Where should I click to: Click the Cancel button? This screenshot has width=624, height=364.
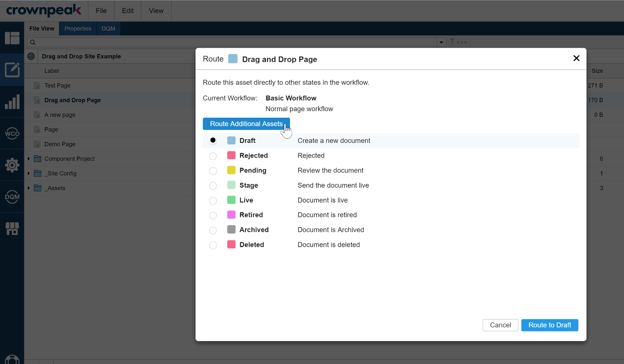tap(501, 325)
